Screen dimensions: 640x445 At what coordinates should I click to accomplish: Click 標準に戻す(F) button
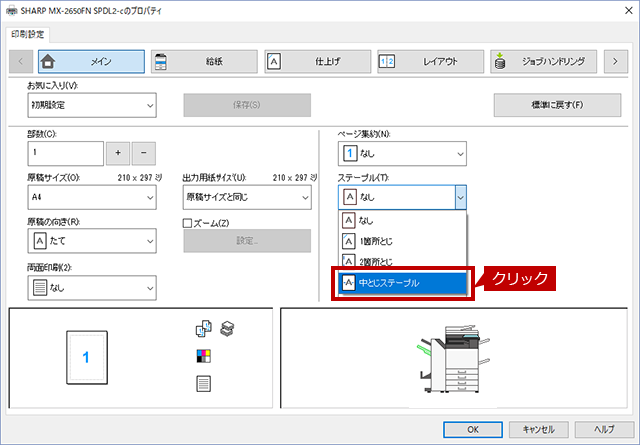(557, 105)
